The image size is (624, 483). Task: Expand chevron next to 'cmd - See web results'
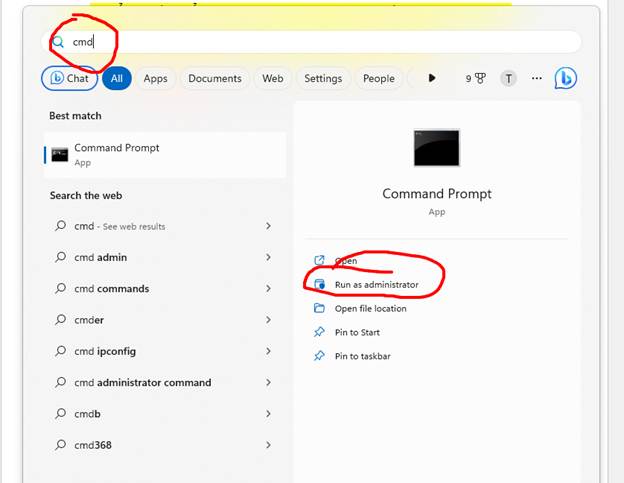tap(268, 226)
